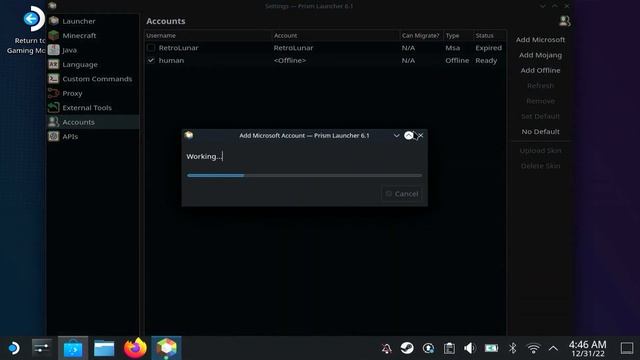The height and width of the screenshot is (360, 640).
Task: Click the Java sidebar icon
Action: point(53,50)
